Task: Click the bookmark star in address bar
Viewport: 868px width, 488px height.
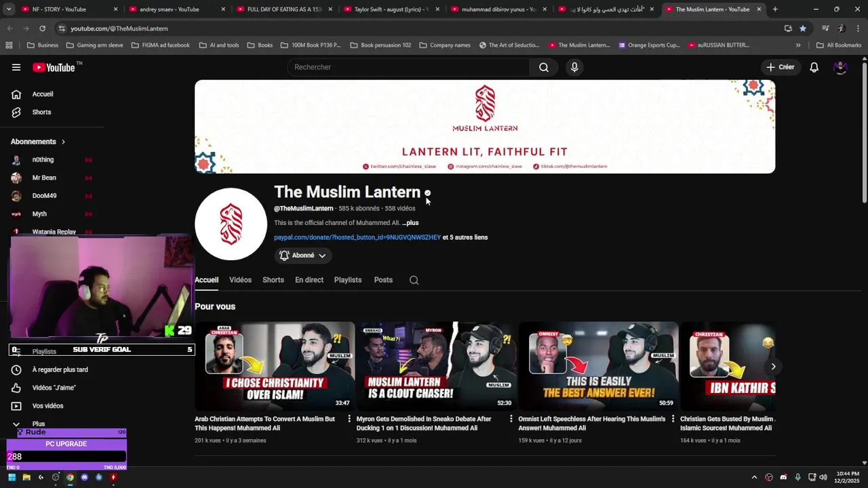Action: pyautogui.click(x=803, y=28)
